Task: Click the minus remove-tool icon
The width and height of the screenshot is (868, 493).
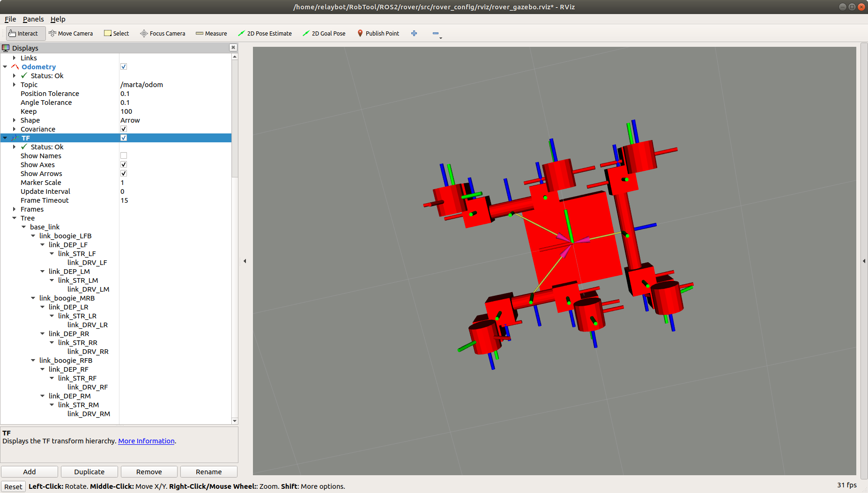Action: [436, 33]
